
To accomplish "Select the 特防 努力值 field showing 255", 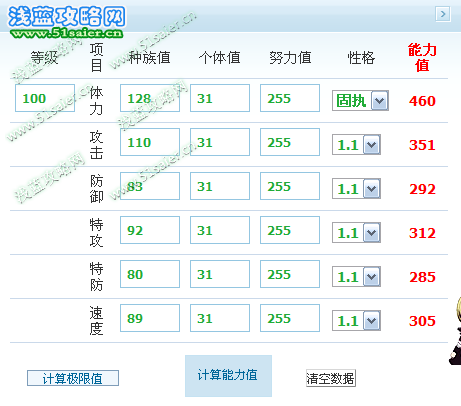I will point(290,274).
